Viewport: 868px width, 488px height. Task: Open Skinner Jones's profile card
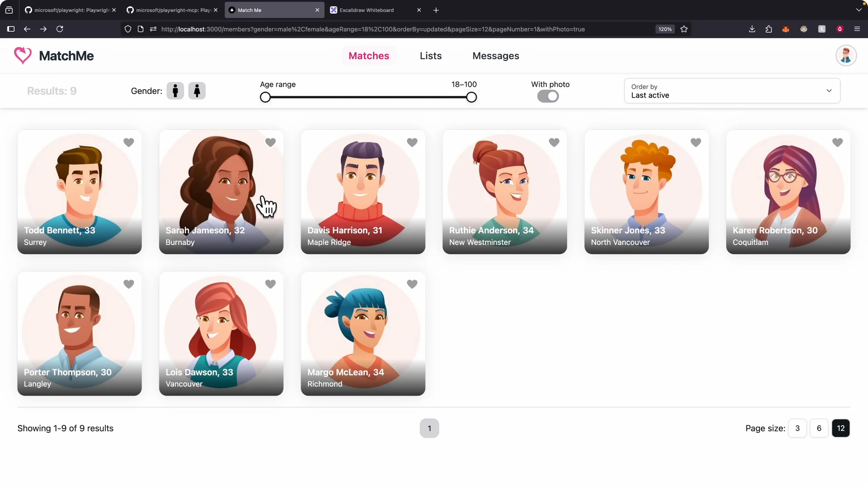[646, 192]
